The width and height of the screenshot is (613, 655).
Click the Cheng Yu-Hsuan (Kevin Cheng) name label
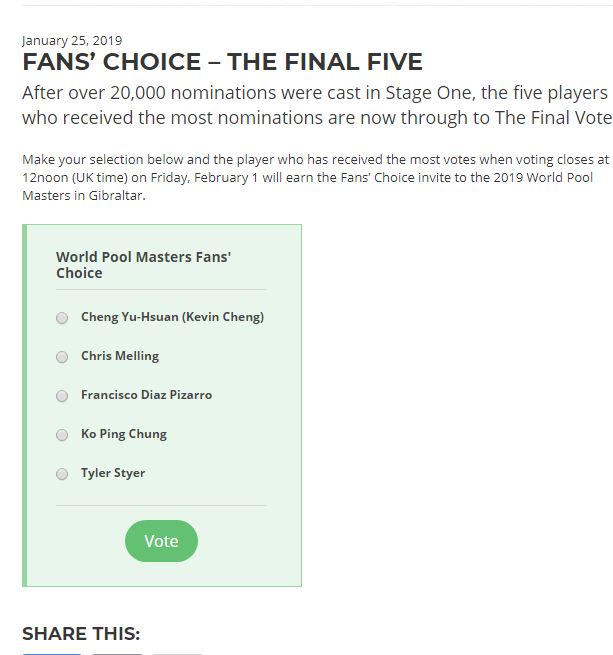click(x=172, y=317)
